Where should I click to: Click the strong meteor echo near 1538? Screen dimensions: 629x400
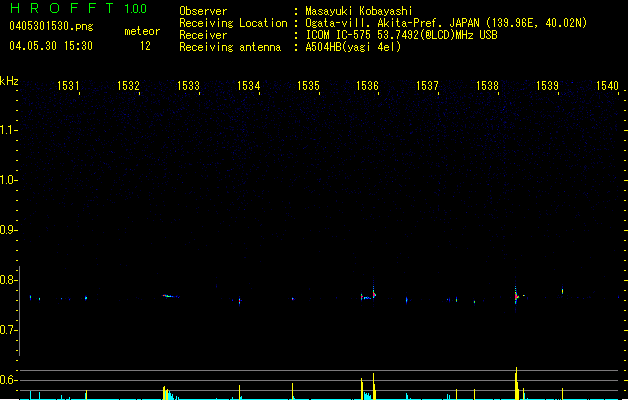[516, 296]
